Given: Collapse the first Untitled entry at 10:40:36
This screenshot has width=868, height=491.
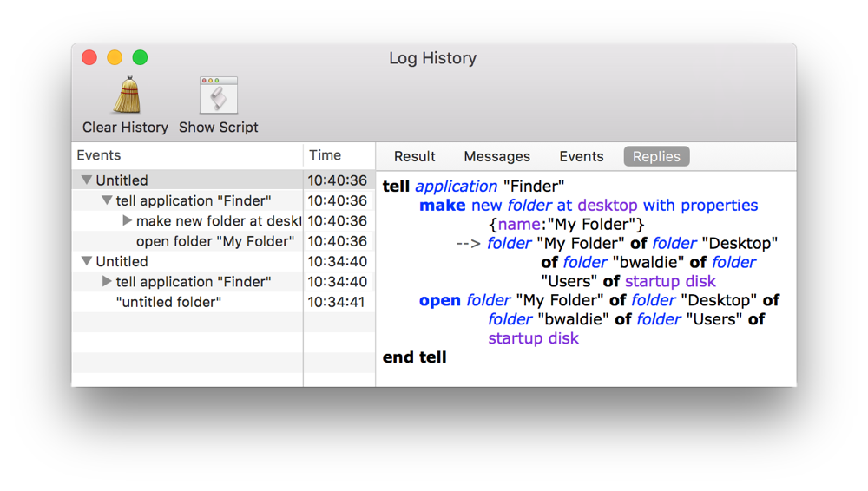Looking at the screenshot, I should coord(86,180).
